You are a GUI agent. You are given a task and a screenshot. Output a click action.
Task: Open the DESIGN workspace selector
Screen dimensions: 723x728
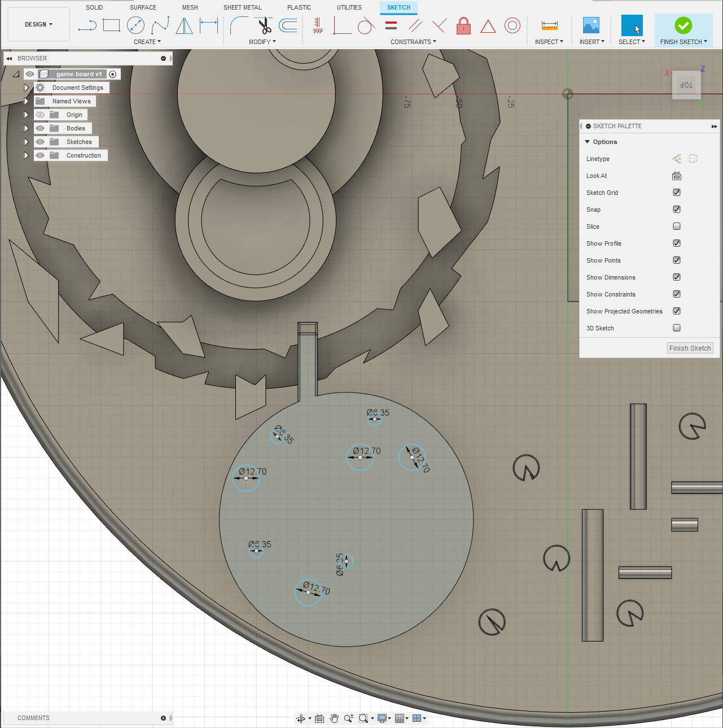click(38, 24)
